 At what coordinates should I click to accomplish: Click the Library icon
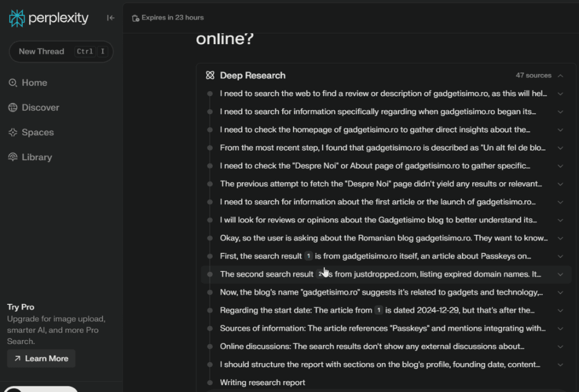[12, 157]
